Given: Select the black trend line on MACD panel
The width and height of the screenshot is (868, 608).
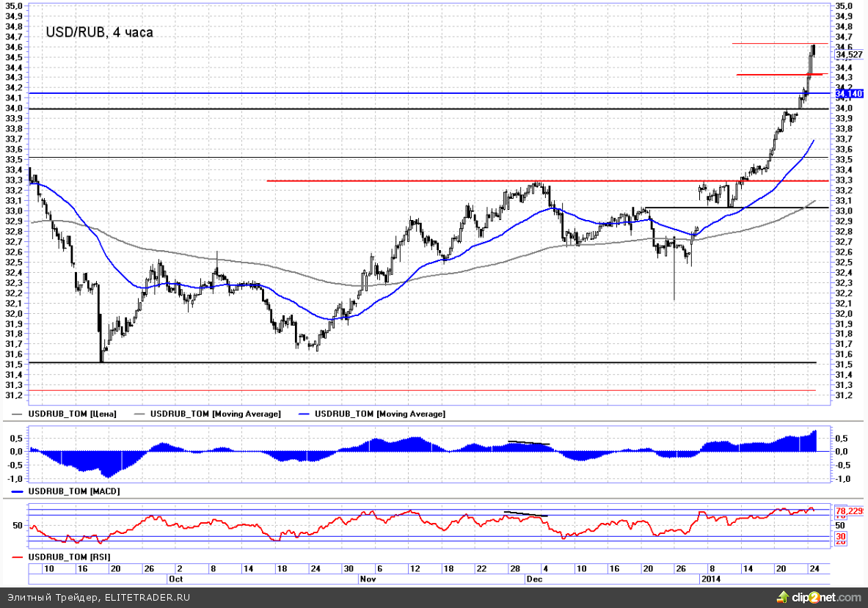Looking at the screenshot, I should click(528, 443).
